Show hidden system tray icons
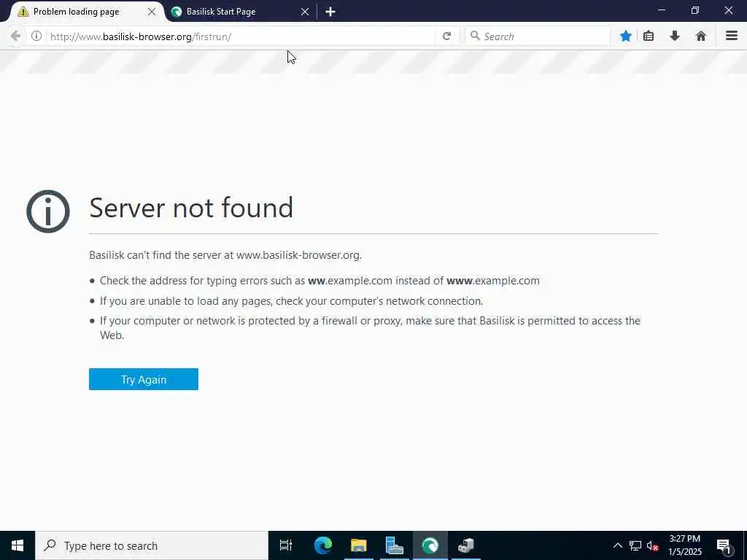Image resolution: width=747 pixels, height=560 pixels. tap(617, 545)
